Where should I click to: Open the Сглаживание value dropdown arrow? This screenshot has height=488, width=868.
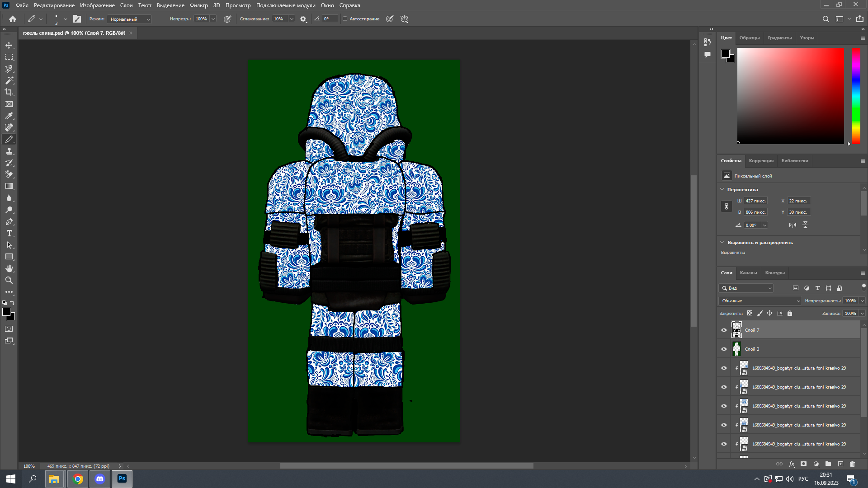pyautogui.click(x=292, y=19)
